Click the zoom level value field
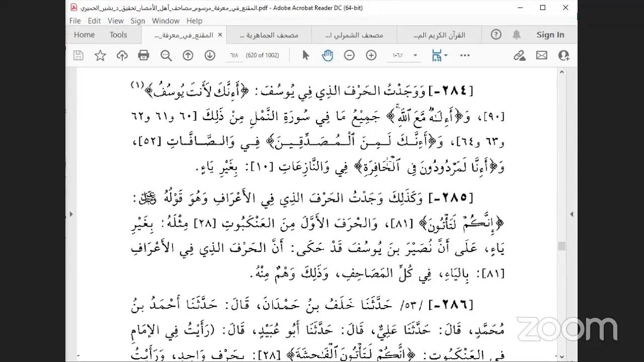The height and width of the screenshot is (362, 644). pos(397,55)
